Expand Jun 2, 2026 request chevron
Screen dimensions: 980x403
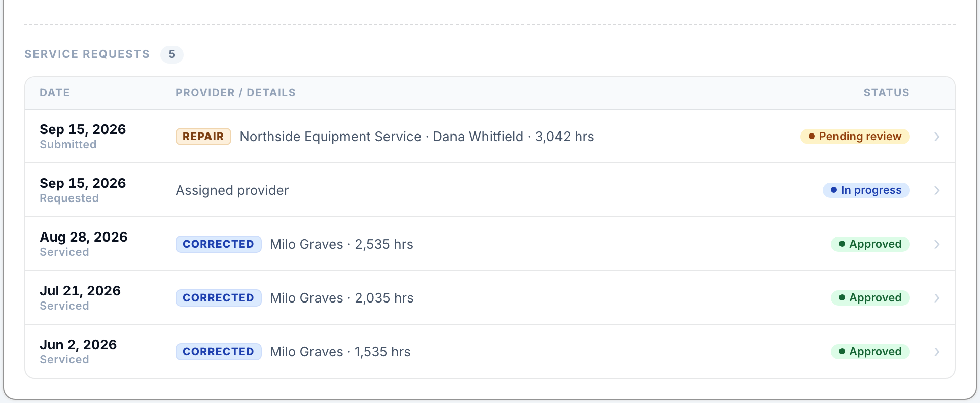[x=937, y=352]
